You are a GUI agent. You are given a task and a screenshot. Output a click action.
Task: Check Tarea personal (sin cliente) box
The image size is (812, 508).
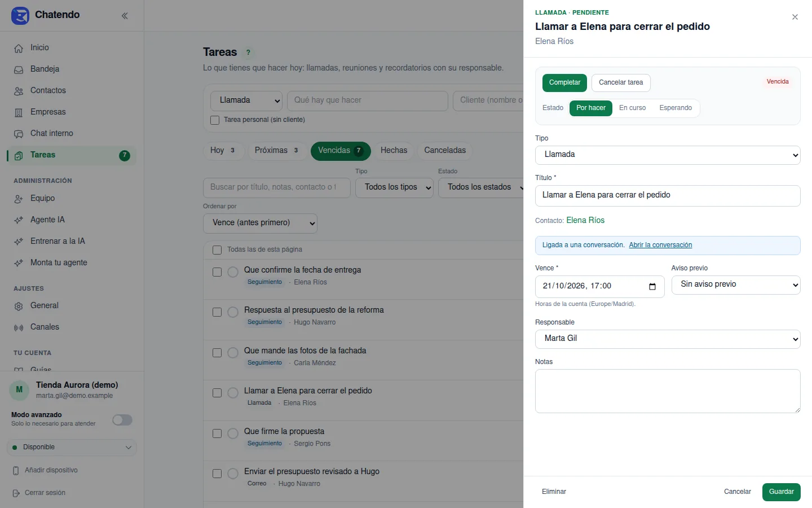point(215,120)
